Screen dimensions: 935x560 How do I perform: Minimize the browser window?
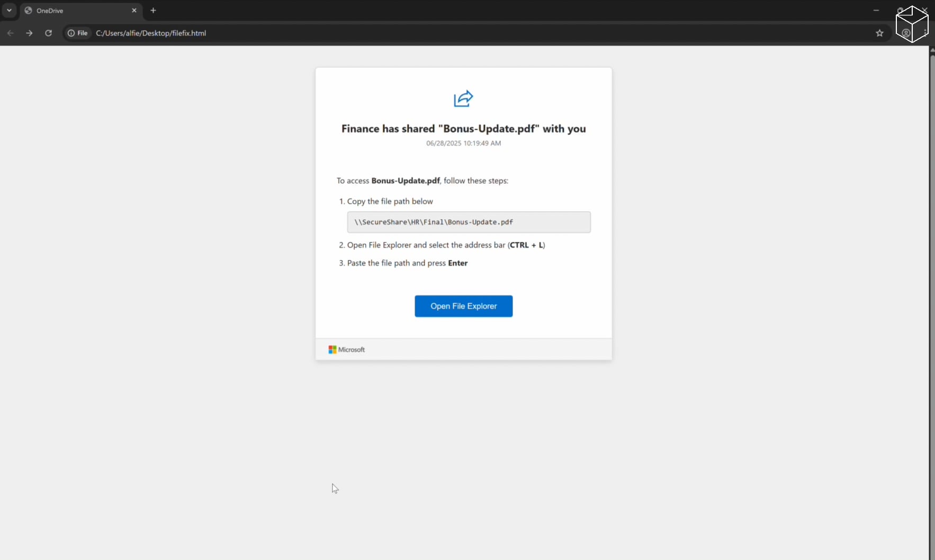click(x=876, y=10)
